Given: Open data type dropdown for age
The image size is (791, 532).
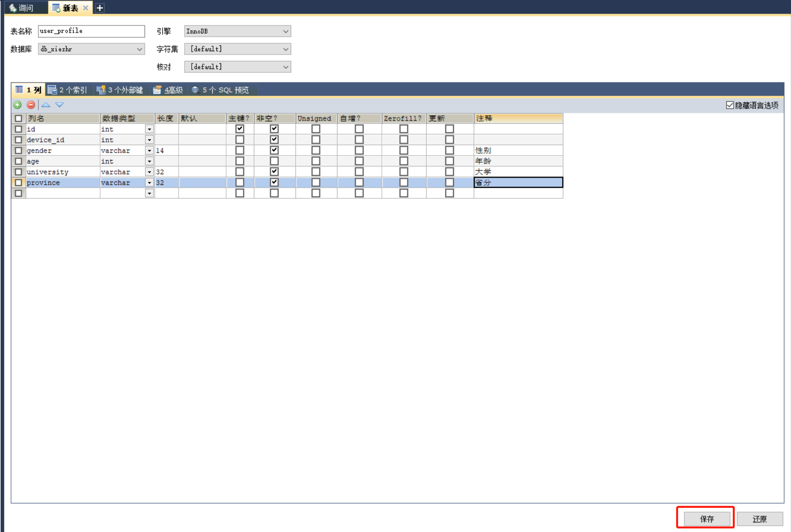Looking at the screenshot, I should pyautogui.click(x=149, y=161).
